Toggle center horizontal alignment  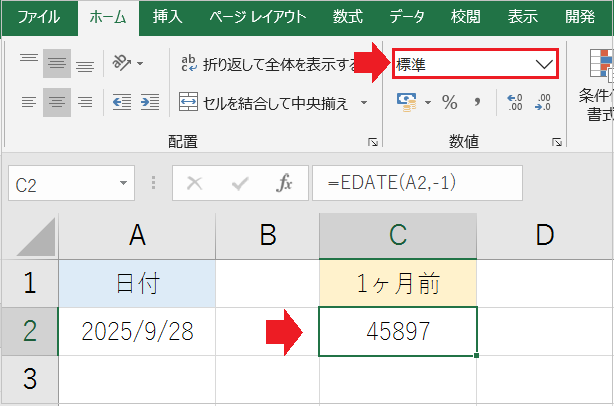(x=57, y=102)
